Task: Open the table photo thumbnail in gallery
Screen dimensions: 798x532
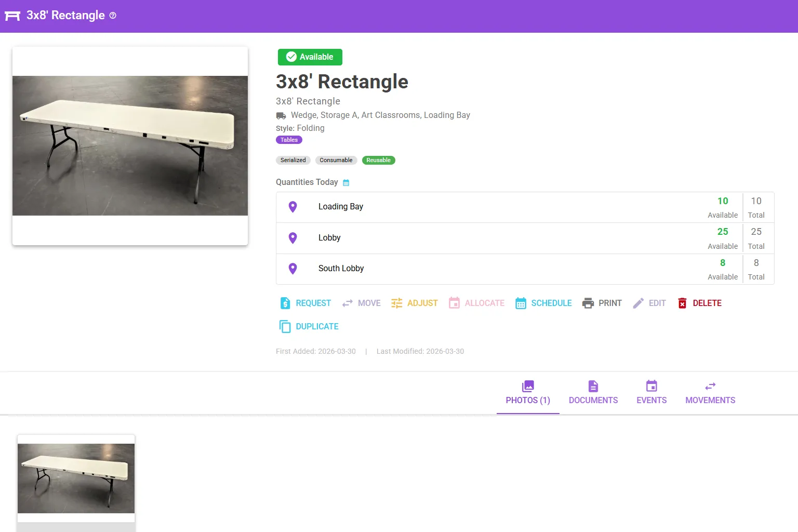Action: pos(76,478)
